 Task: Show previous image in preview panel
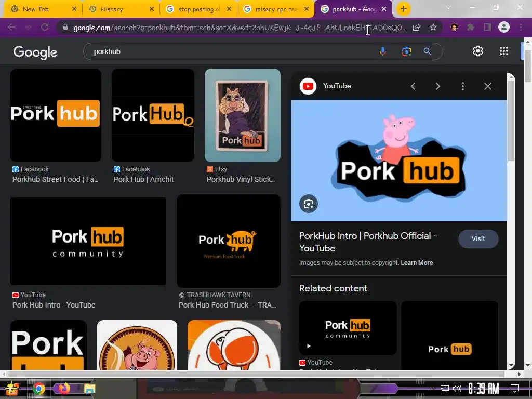413,86
